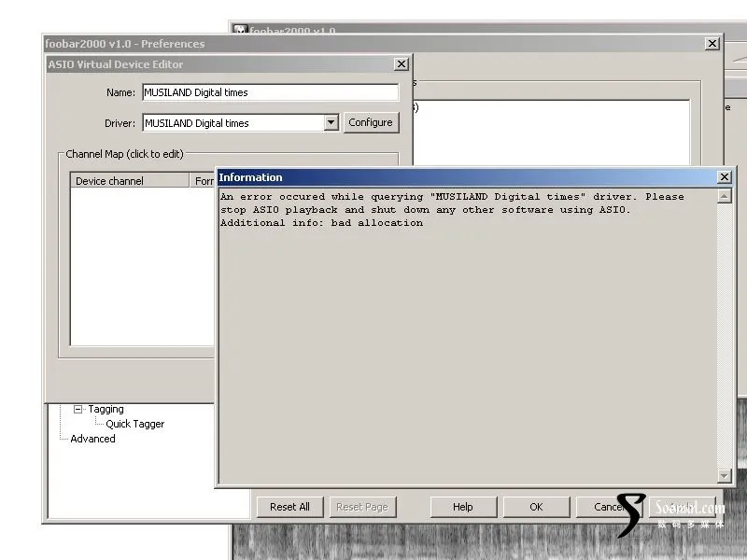Select the Device channel column header
This screenshot has width=747, height=560.
130,180
